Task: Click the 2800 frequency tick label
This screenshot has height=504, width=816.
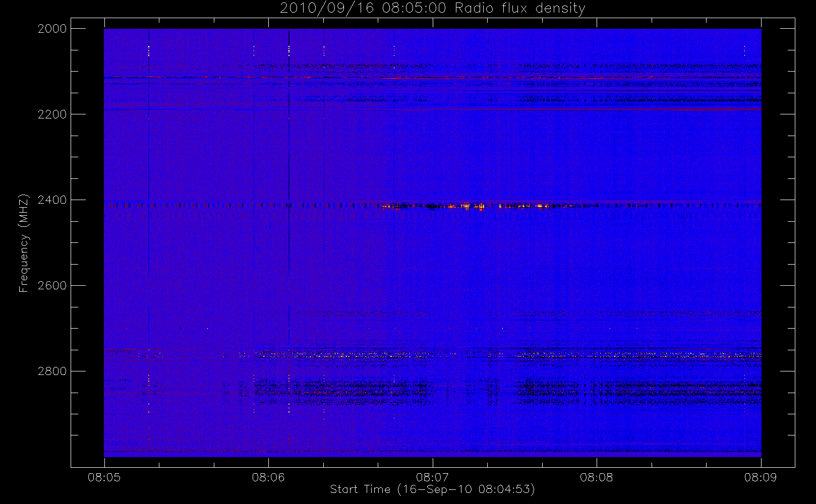Action: (x=52, y=371)
